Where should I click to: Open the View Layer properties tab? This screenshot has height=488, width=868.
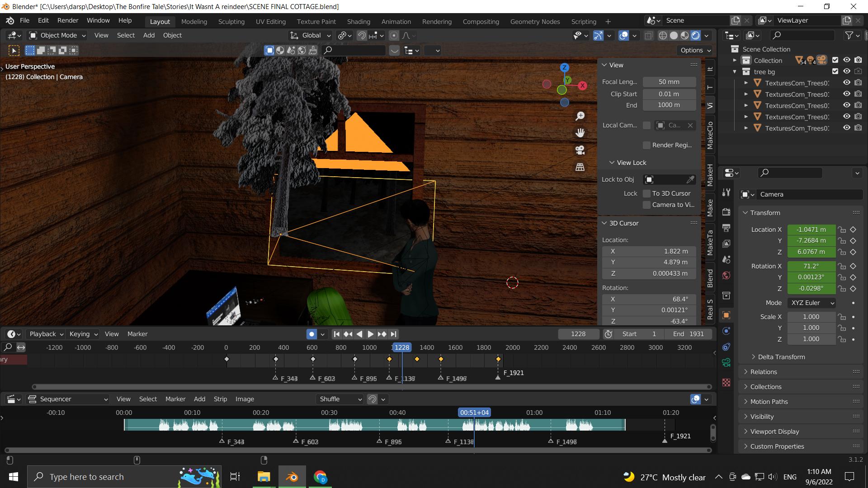(x=726, y=244)
